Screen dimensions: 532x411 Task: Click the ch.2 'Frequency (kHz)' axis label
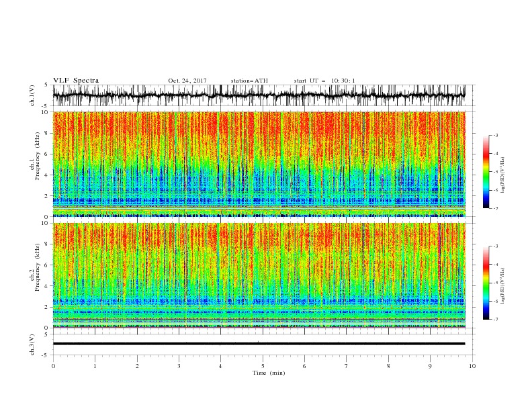click(38, 267)
